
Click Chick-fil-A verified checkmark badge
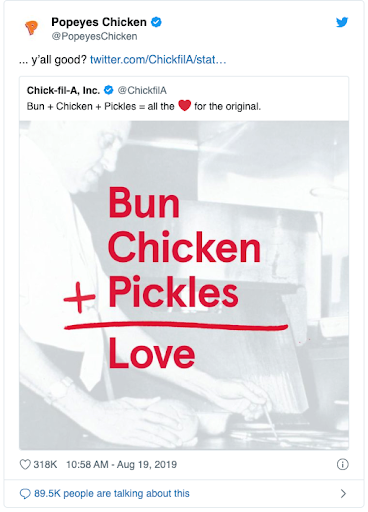109,90
